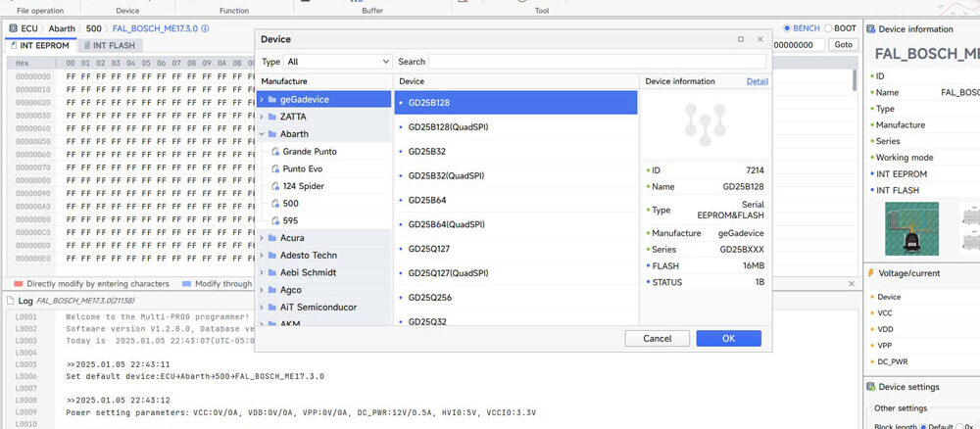Screen dimensions: 980x429
Task: Select GD25B32 in the device list
Action: (x=515, y=151)
